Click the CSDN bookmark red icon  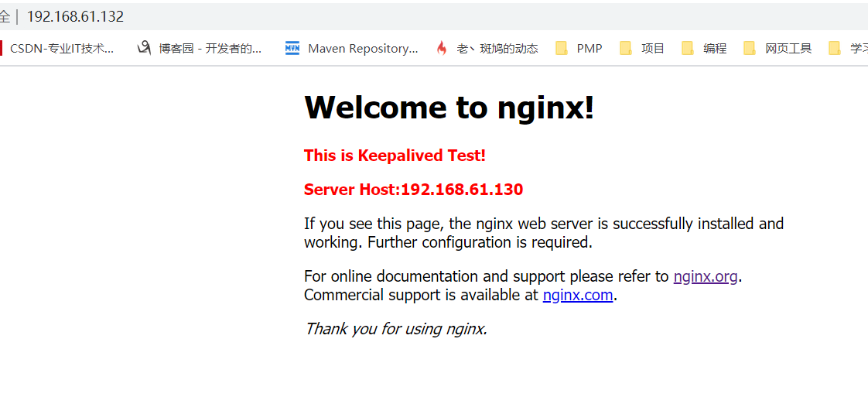1,48
